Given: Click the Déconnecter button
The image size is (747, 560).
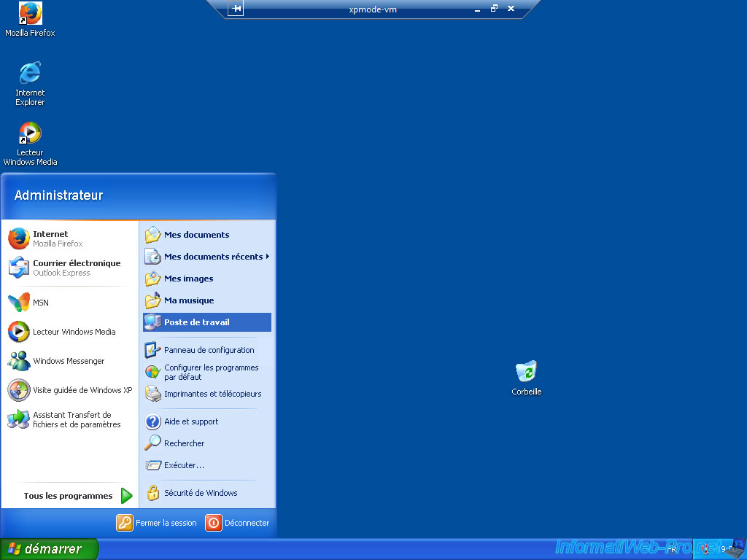Looking at the screenshot, I should coord(238,523).
